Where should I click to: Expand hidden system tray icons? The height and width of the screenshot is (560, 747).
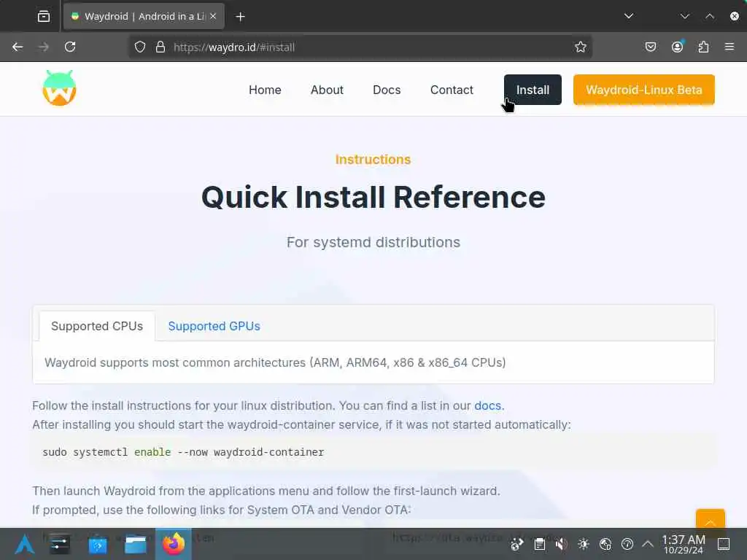click(x=648, y=544)
